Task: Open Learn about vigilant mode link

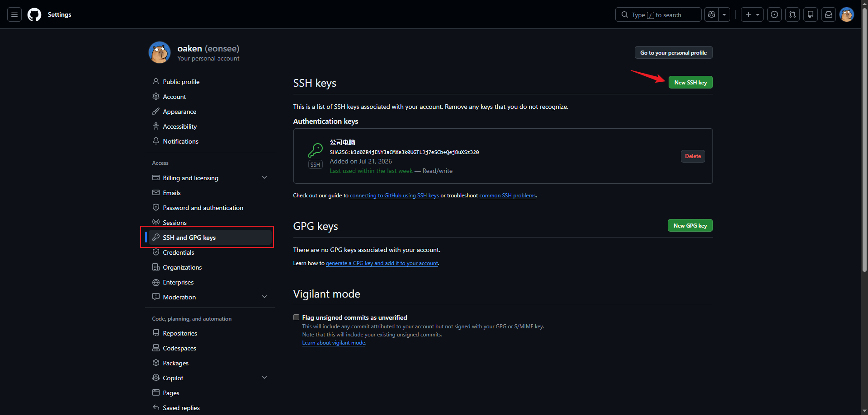Action: coord(334,343)
